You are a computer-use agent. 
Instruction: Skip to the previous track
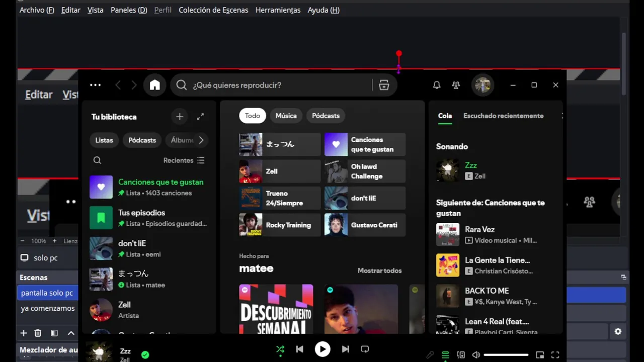tap(299, 349)
